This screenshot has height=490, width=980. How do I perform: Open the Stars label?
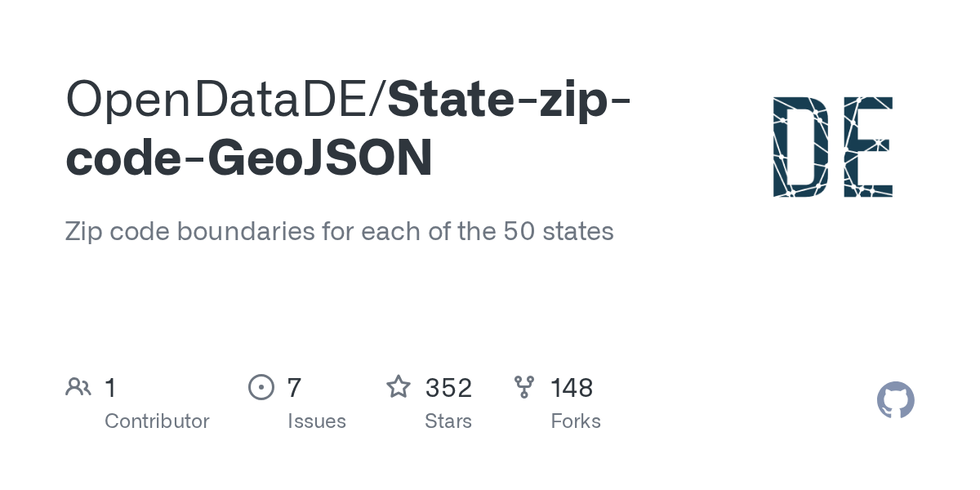pyautogui.click(x=448, y=421)
